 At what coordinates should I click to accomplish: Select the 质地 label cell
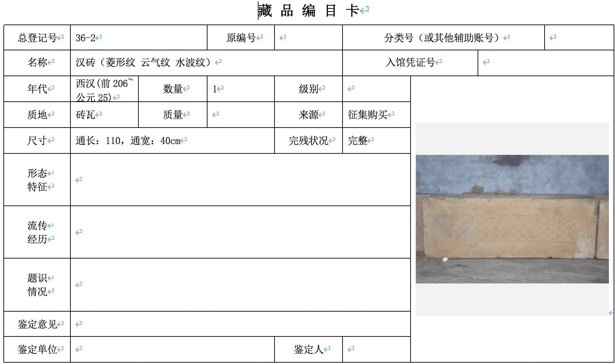[x=37, y=115]
